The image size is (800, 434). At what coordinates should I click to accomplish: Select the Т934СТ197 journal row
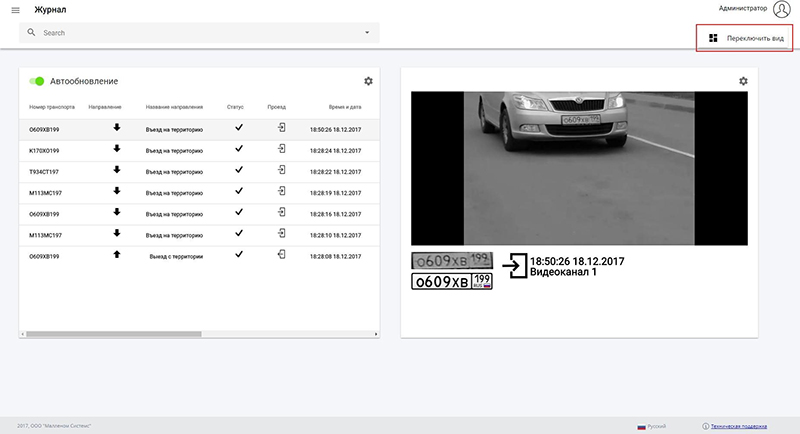[x=199, y=172]
